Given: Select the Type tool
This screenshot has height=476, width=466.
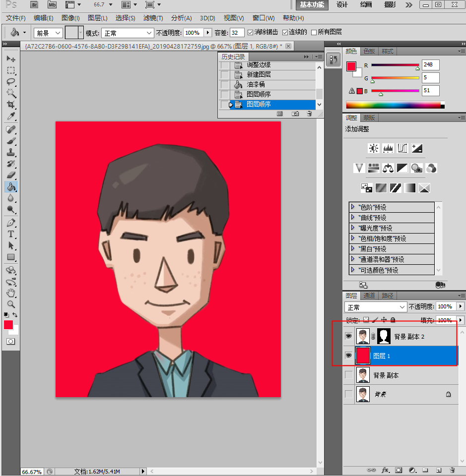Looking at the screenshot, I should tap(11, 234).
